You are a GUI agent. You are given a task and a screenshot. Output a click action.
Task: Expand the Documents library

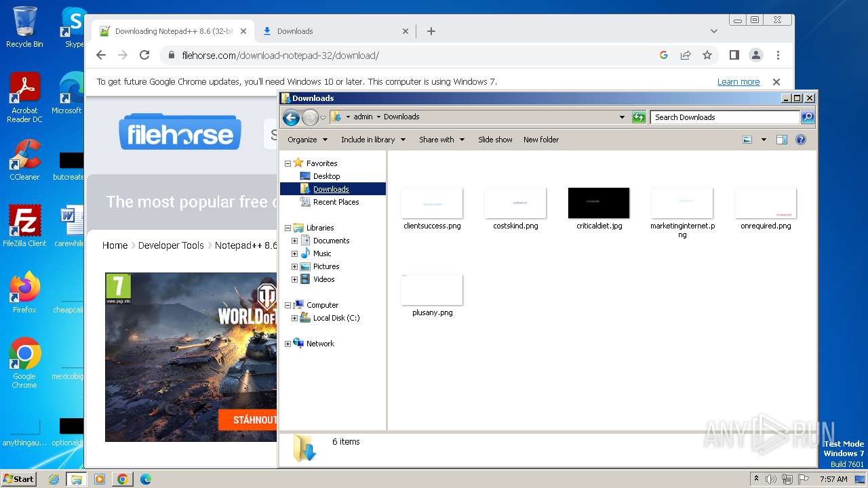tap(294, 241)
